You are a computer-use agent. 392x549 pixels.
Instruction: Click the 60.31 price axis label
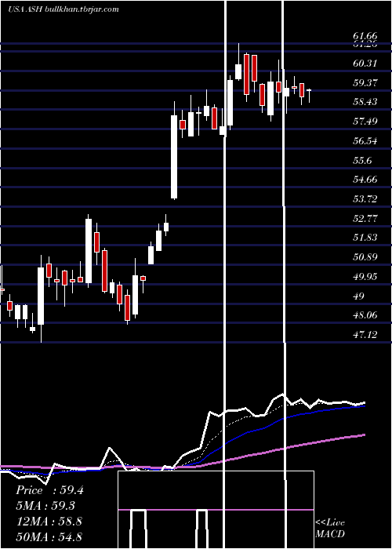(365, 64)
